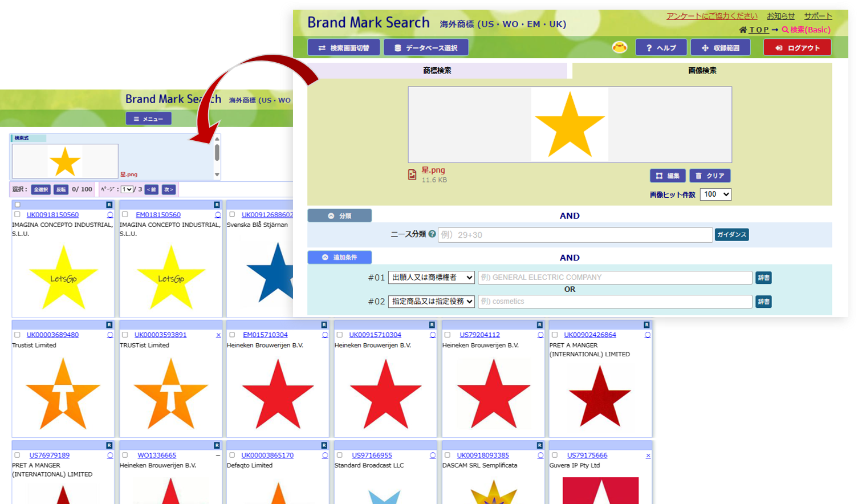Tick the checkbox for WO1336665
This screenshot has width=858, height=504.
pos(125,456)
